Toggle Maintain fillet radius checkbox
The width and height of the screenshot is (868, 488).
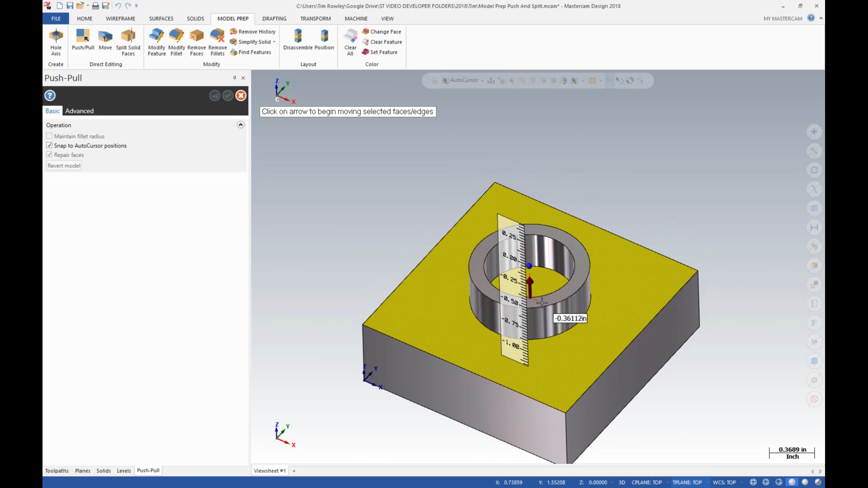49,136
